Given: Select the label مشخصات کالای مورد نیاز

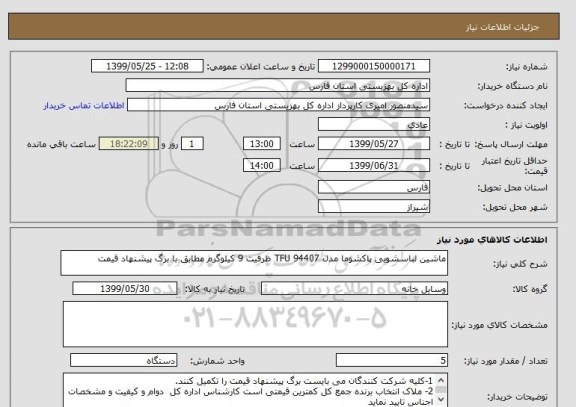Looking at the screenshot, I should point(500,325).
